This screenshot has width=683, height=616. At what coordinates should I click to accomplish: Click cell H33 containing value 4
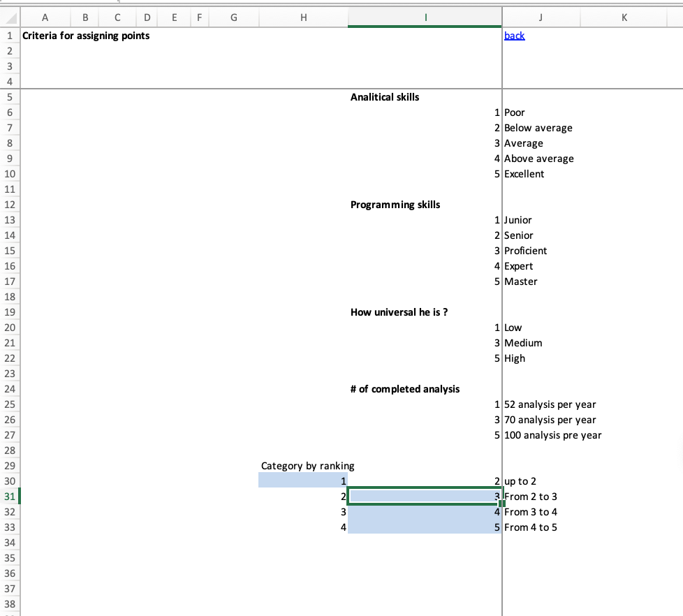click(x=303, y=527)
